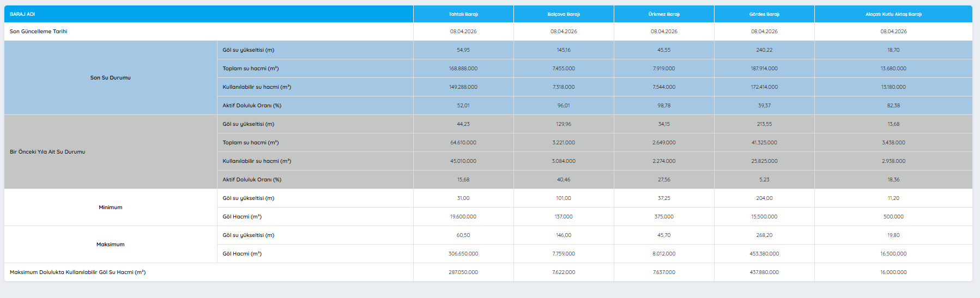Click the Son Güncelleme Tarihi row label

point(39,32)
